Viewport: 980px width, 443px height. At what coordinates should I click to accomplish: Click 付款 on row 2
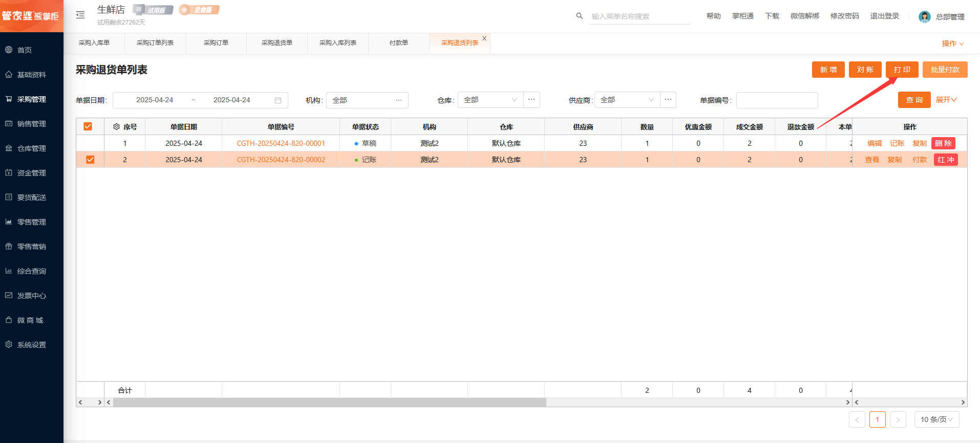pos(920,160)
